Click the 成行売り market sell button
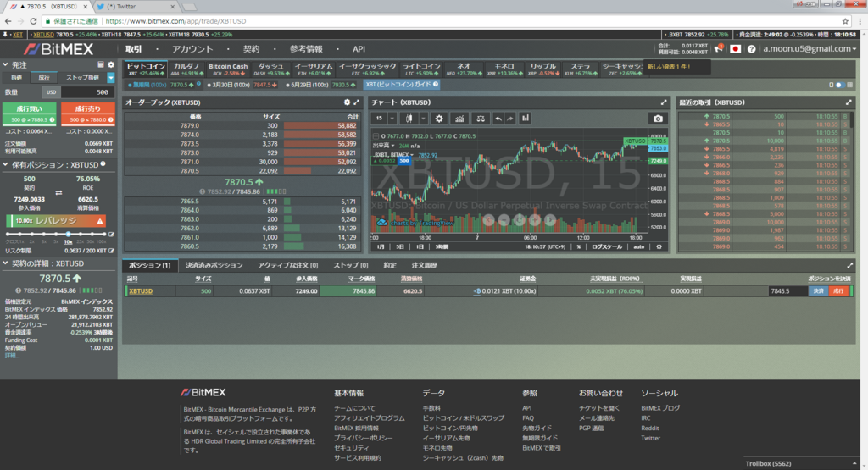 click(x=87, y=114)
